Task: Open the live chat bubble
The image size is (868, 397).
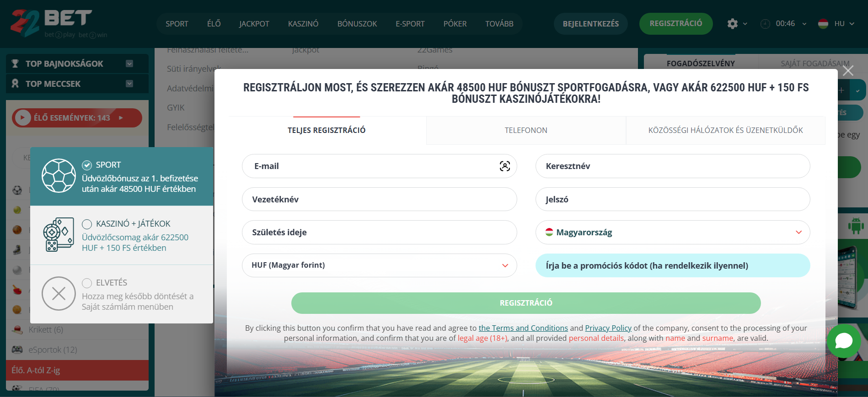Action: pyautogui.click(x=844, y=341)
